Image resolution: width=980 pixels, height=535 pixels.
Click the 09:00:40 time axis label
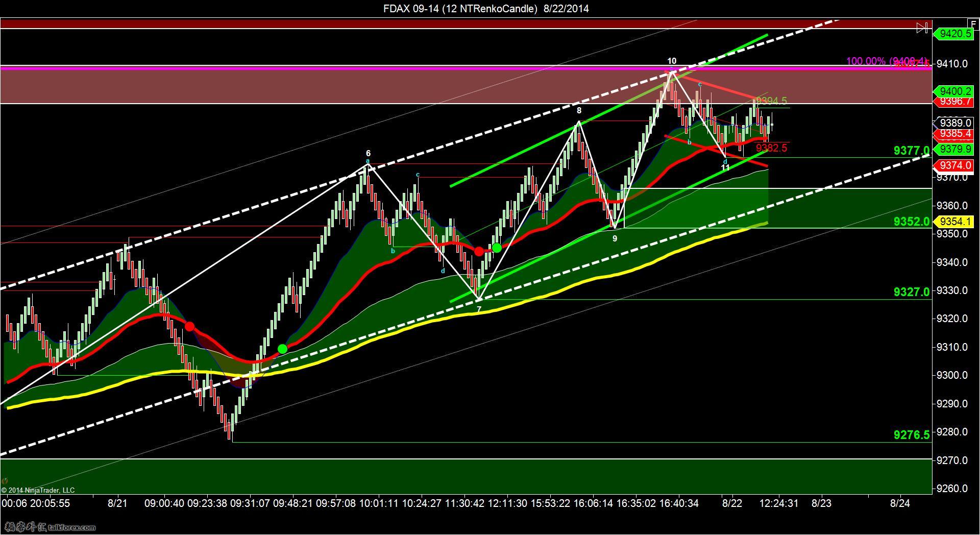[164, 503]
